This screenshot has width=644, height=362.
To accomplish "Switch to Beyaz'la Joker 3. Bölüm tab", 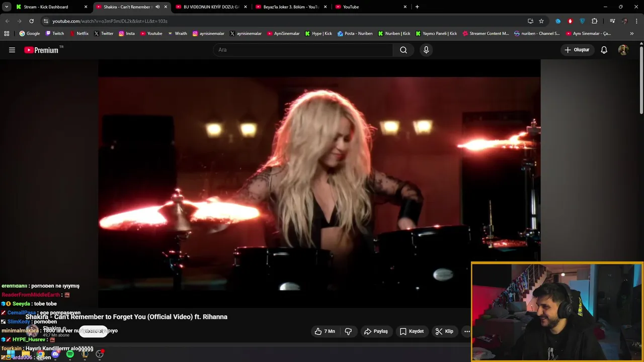I will click(291, 7).
